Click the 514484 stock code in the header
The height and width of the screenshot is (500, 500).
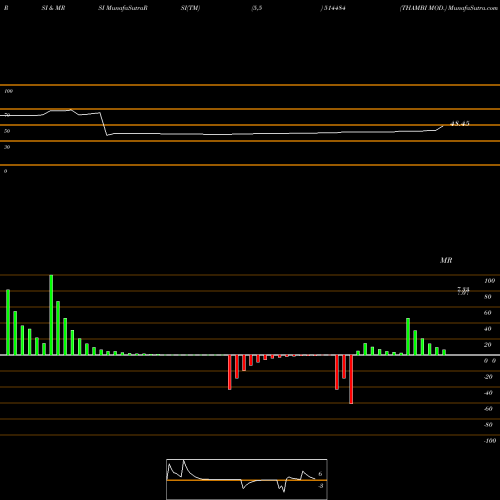334,8
